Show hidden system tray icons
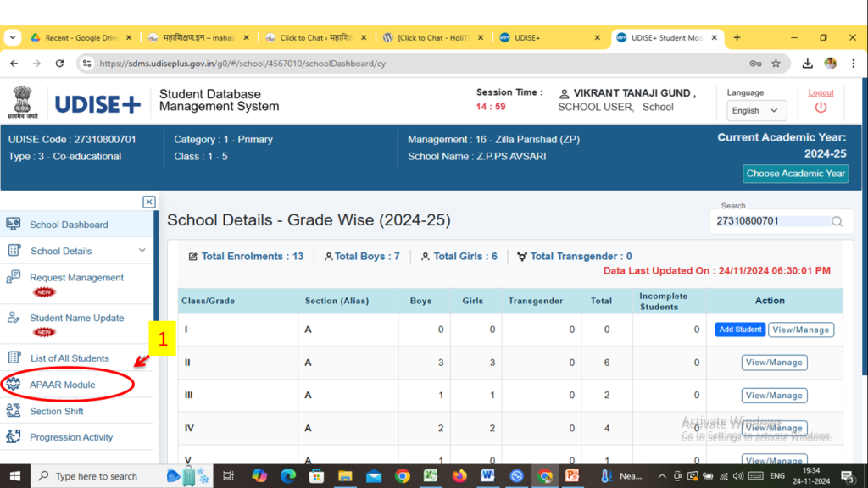The width and height of the screenshot is (868, 488). point(662,476)
